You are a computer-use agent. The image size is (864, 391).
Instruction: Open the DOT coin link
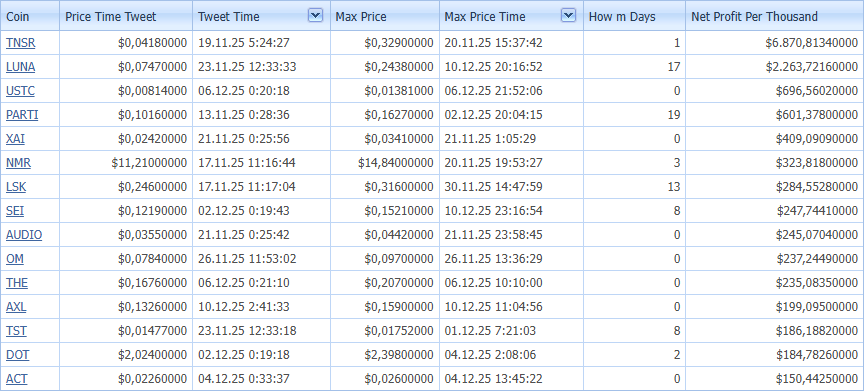click(x=18, y=355)
